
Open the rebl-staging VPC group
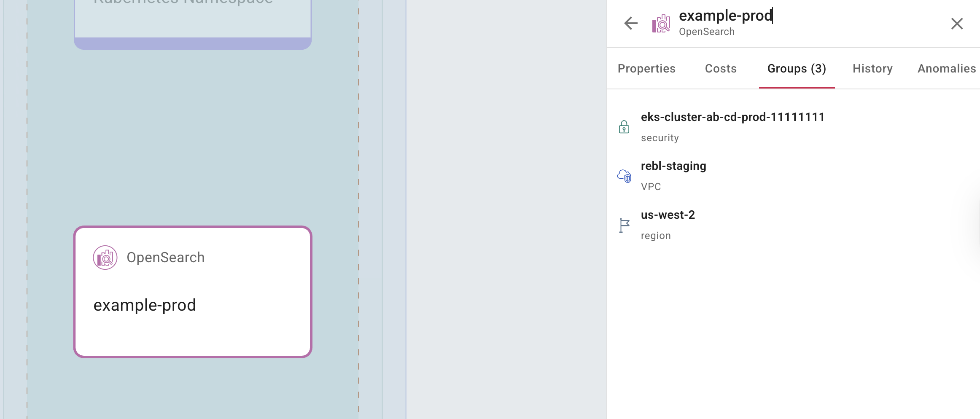(x=673, y=166)
